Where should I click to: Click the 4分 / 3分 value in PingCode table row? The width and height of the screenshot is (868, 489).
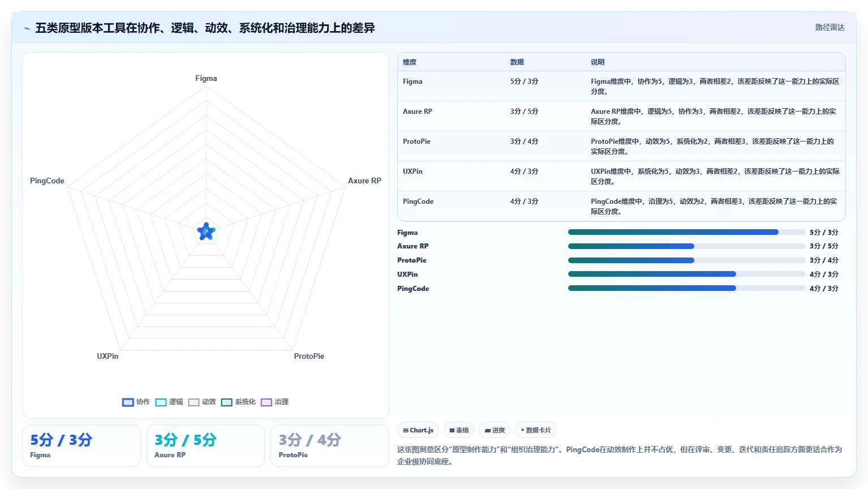tap(524, 201)
